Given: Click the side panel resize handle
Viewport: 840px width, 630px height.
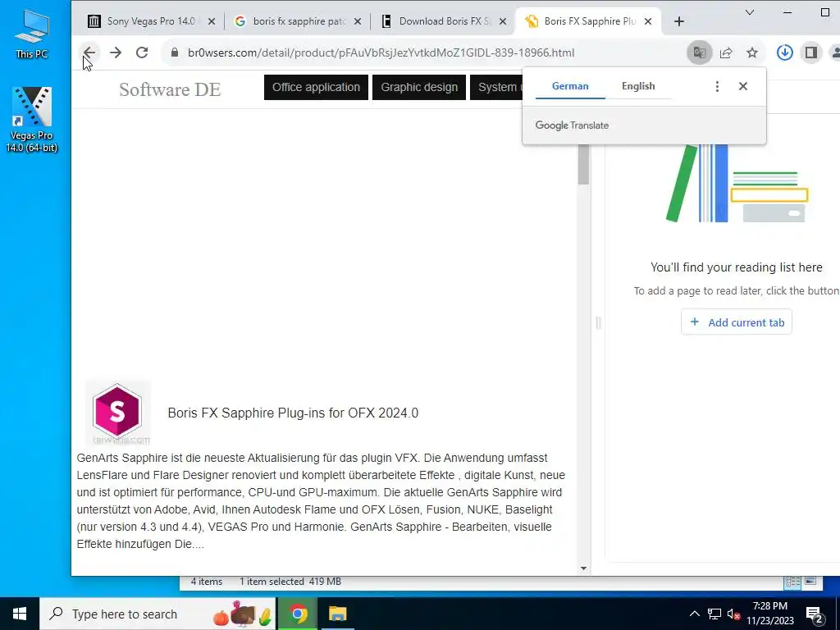Looking at the screenshot, I should click(x=598, y=322).
